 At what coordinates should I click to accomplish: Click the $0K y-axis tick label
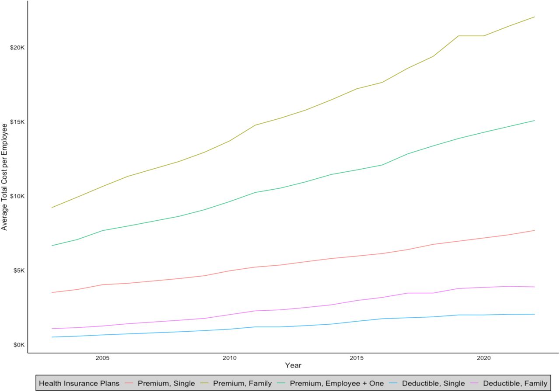click(19, 345)
